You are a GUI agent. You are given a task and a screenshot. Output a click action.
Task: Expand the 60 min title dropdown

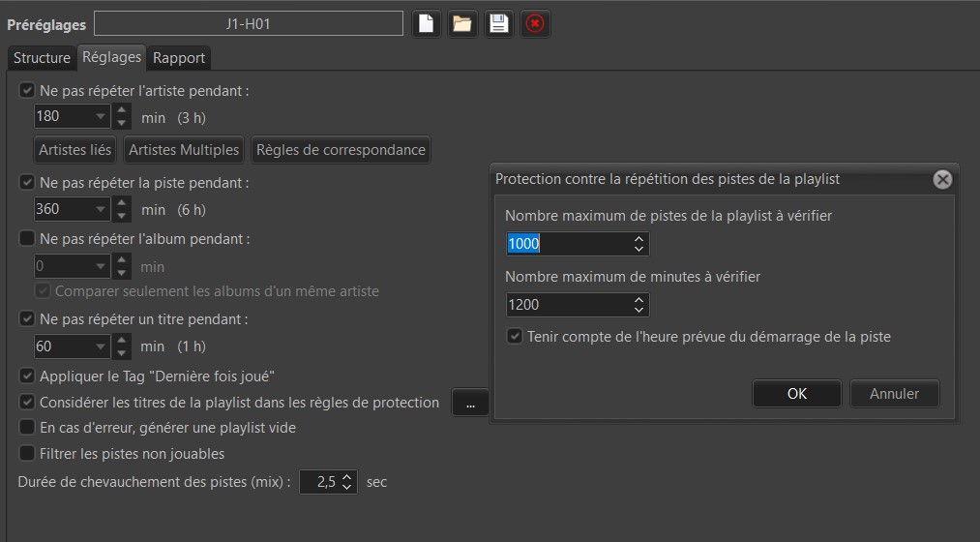pos(101,346)
